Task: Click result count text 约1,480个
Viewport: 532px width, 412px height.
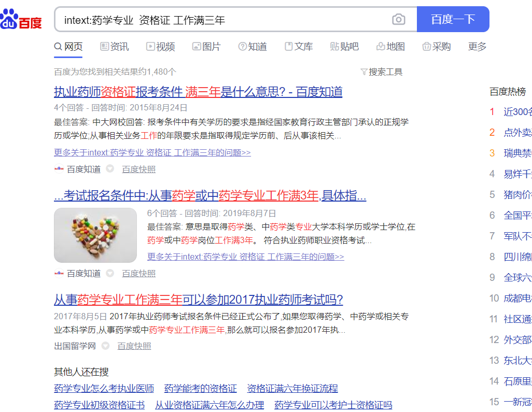Action: [158, 72]
